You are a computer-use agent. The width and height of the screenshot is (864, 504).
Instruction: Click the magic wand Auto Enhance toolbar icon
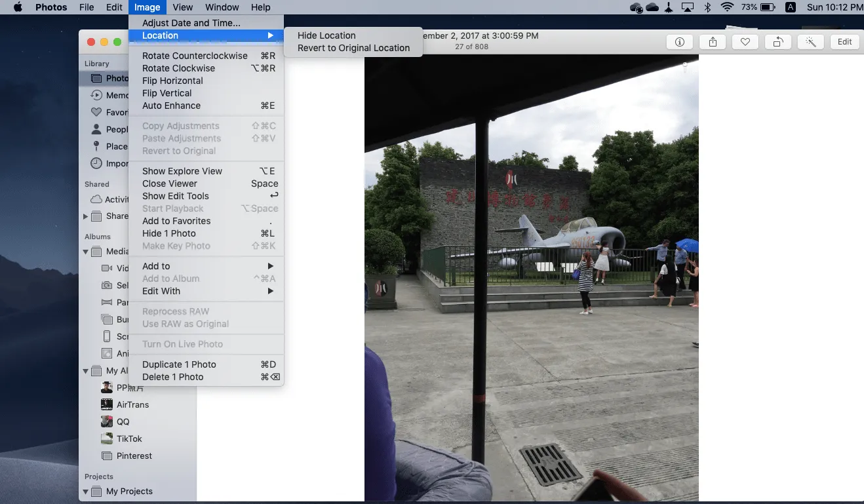[810, 42]
